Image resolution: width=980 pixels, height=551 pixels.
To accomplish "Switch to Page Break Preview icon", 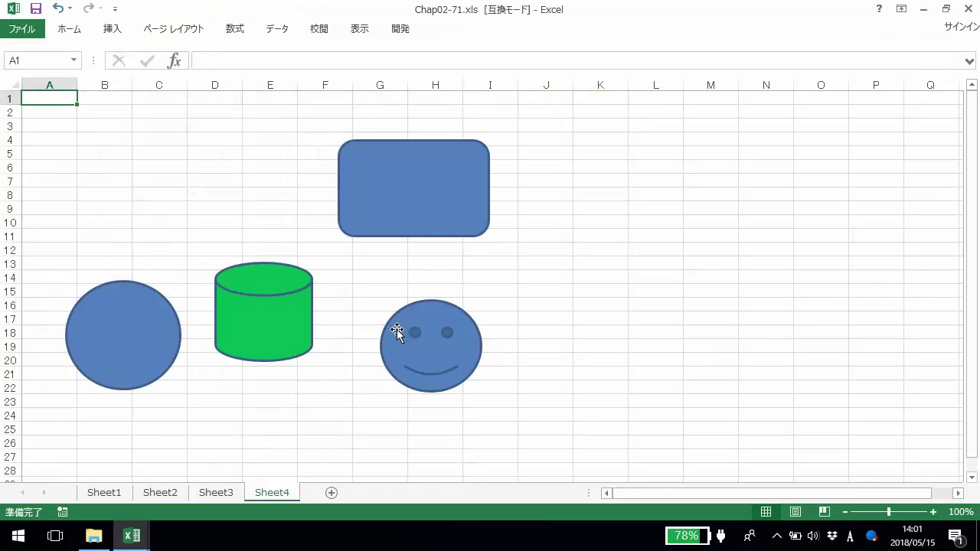I will [825, 512].
